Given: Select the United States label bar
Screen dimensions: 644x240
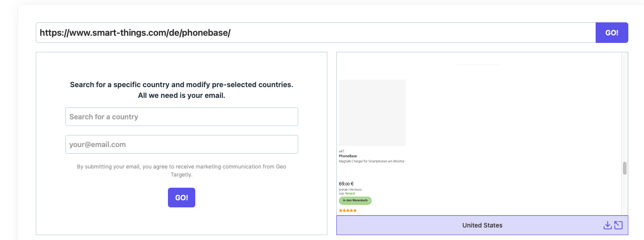Looking at the screenshot, I should coord(482,225).
